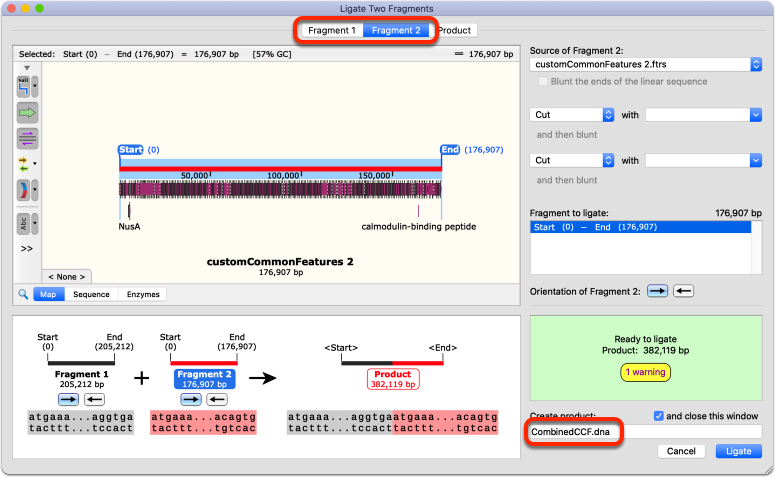The image size is (775, 477).
Task: Toggle 'Blunt the ends of the linear sequence'
Action: pyautogui.click(x=543, y=82)
